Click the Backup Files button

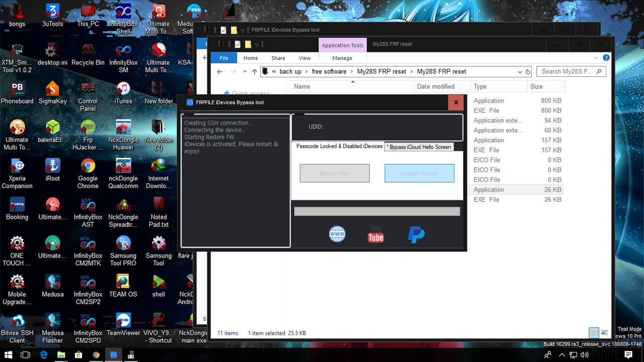point(334,173)
